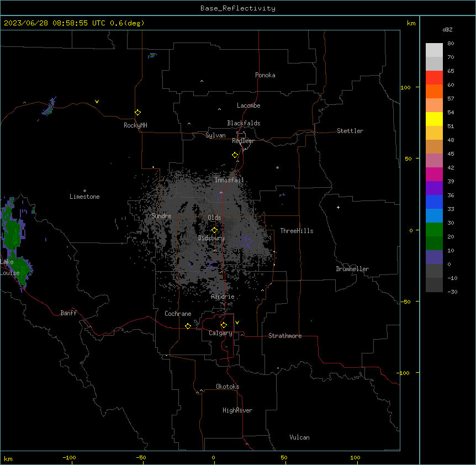
Task: Click the Ponoka city label
Action: 265,75
